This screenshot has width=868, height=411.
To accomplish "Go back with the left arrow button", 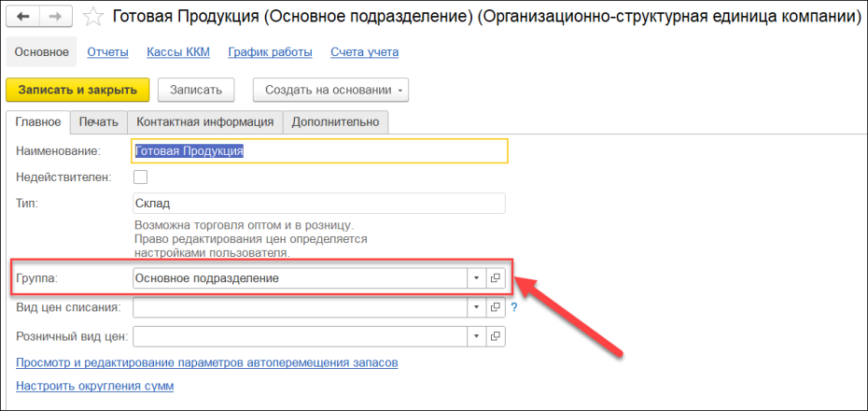I will tap(23, 16).
